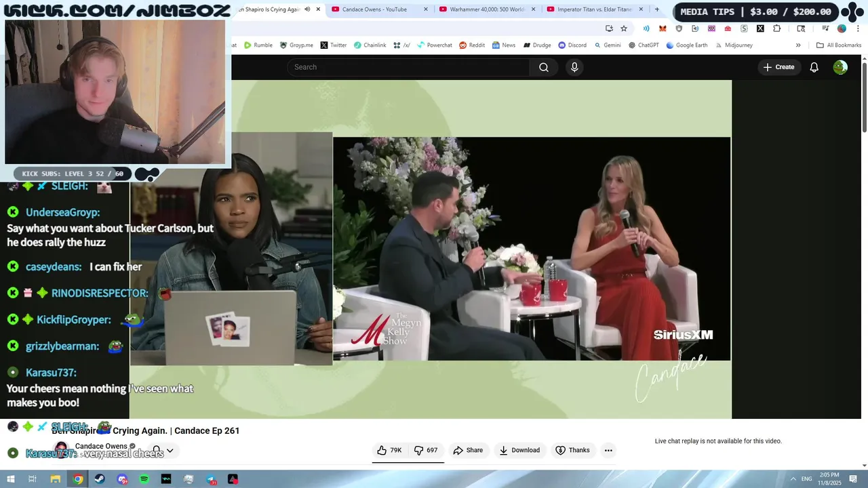Open the Rumble bookmark

pos(258,45)
